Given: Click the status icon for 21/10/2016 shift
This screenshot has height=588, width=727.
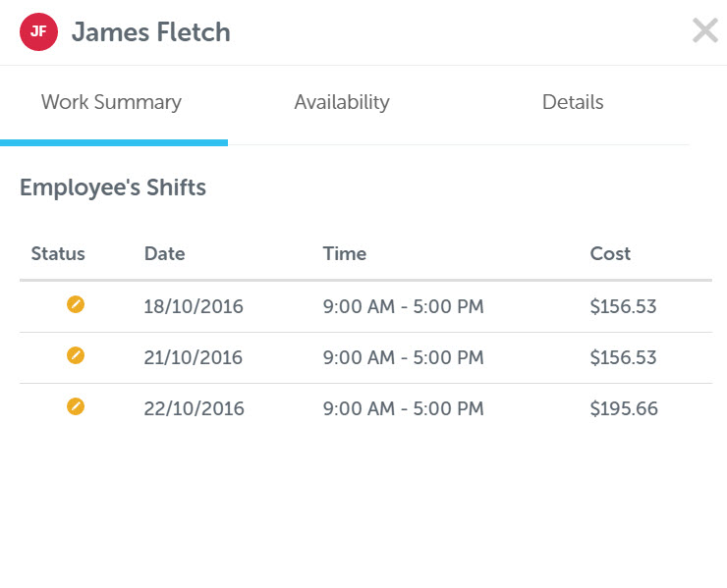Looking at the screenshot, I should (x=76, y=355).
